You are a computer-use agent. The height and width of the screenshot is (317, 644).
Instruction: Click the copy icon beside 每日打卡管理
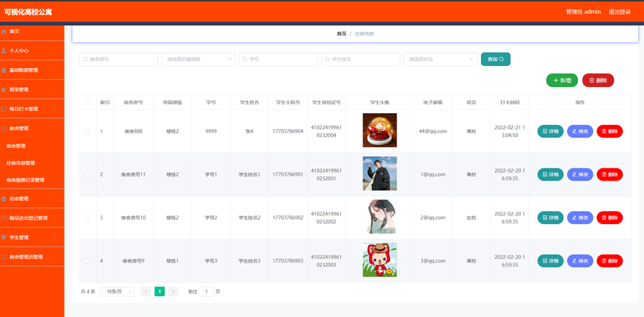(4, 109)
